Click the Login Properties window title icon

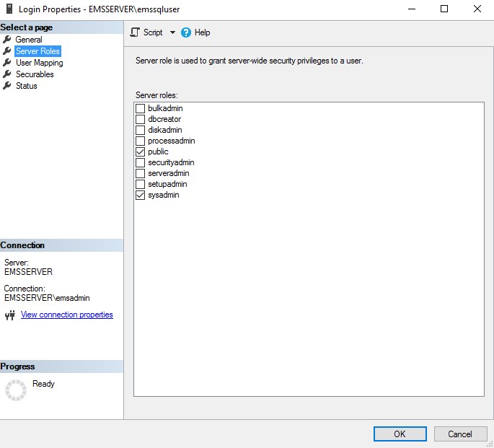tap(10, 9)
